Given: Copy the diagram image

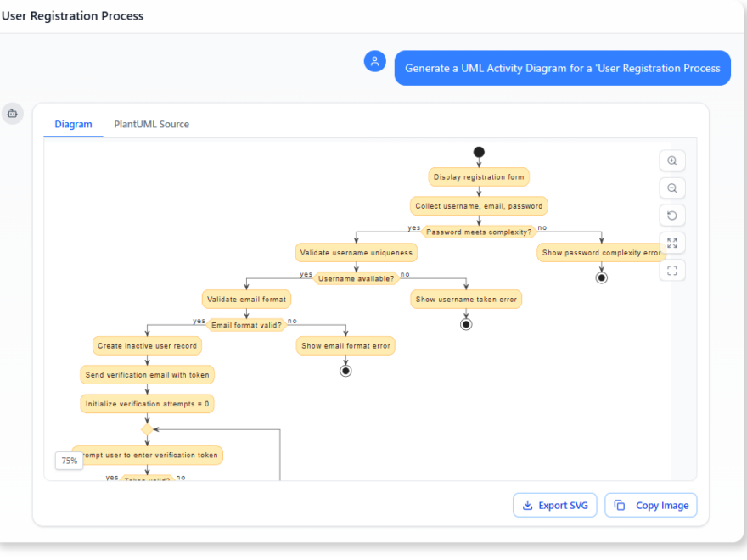Looking at the screenshot, I should tap(651, 505).
